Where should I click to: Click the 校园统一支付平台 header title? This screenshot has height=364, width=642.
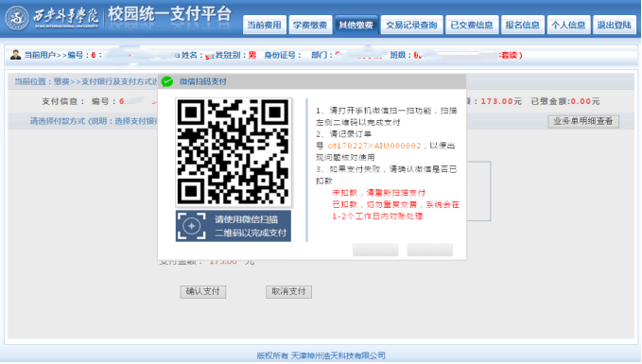(x=170, y=15)
